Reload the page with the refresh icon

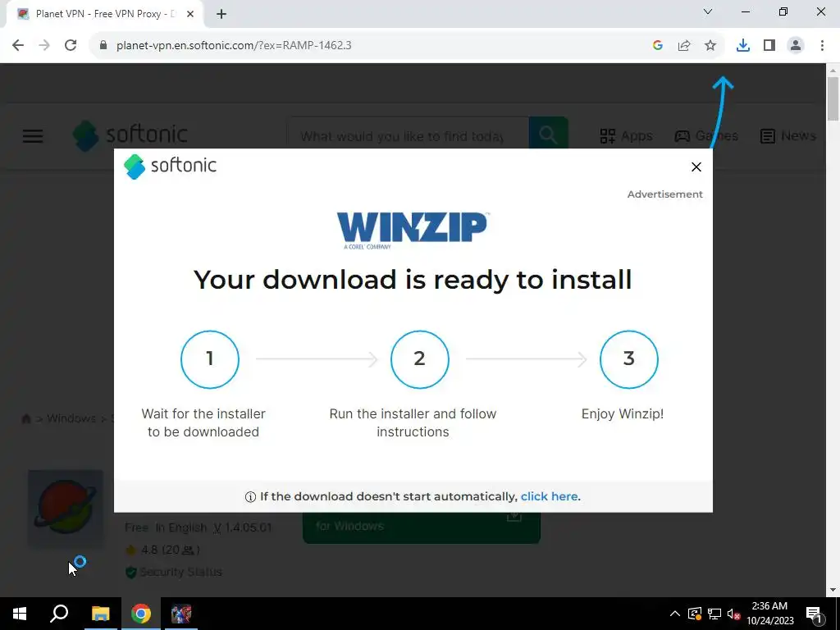(71, 46)
